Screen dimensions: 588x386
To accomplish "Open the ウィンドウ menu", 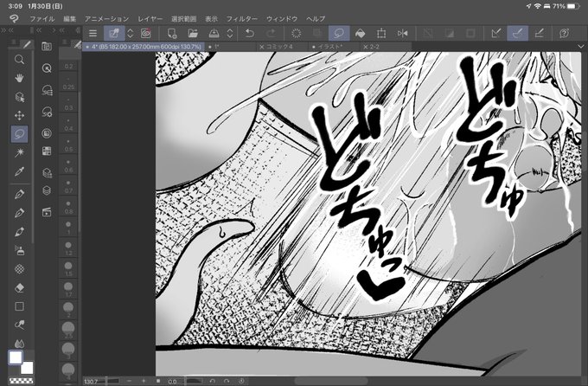I will (282, 18).
